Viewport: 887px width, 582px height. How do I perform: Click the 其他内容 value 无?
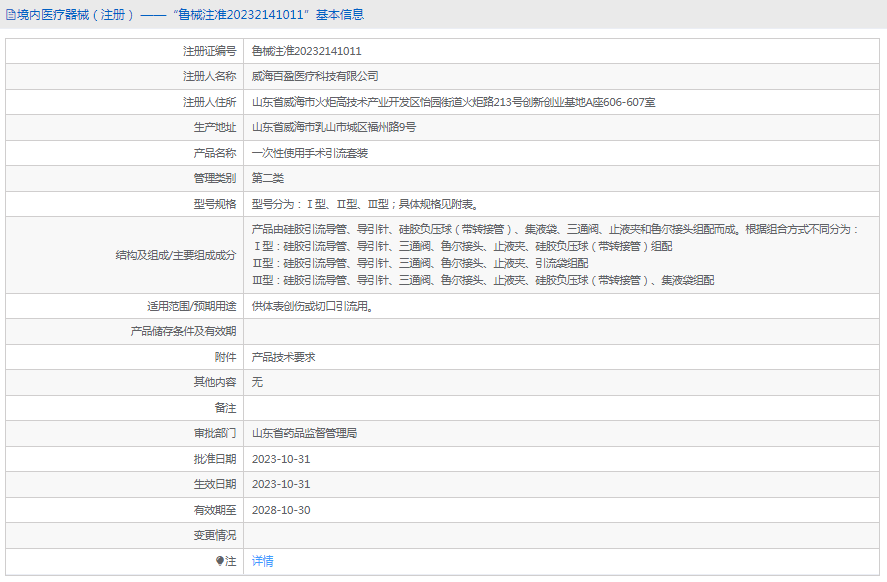click(x=257, y=382)
